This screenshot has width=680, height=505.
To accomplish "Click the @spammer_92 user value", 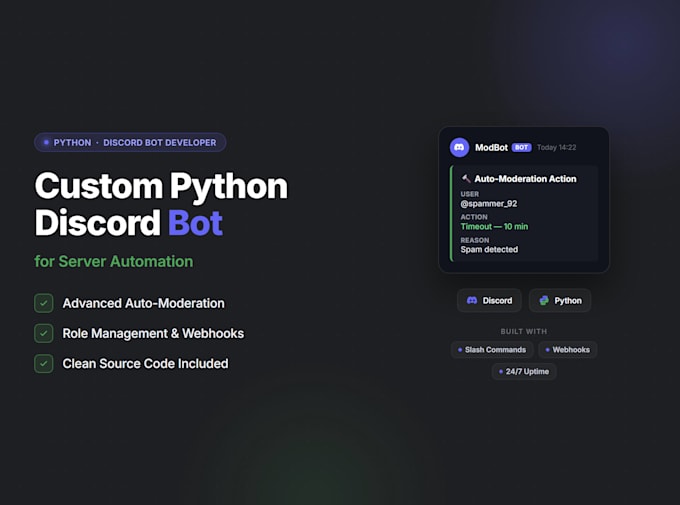I will [489, 203].
